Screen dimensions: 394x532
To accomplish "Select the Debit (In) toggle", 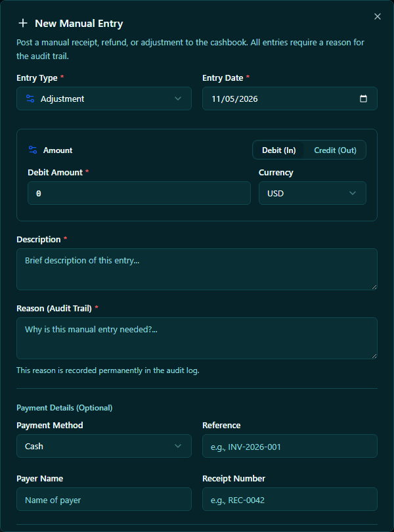I will tap(278, 150).
